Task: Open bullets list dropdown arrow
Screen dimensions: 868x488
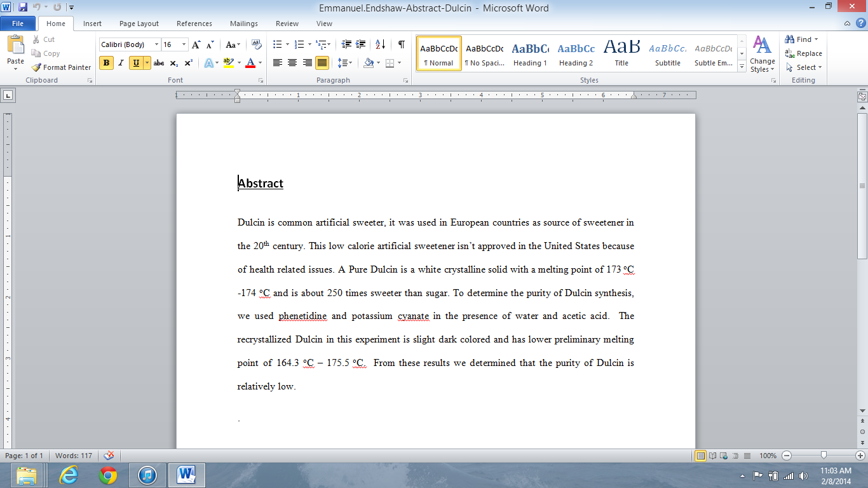Action: pyautogui.click(x=287, y=44)
